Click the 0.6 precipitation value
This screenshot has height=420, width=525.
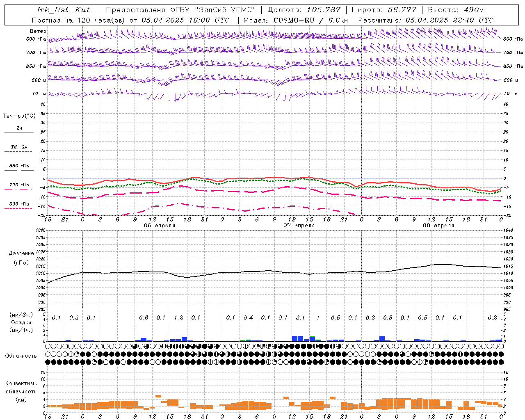(144, 318)
